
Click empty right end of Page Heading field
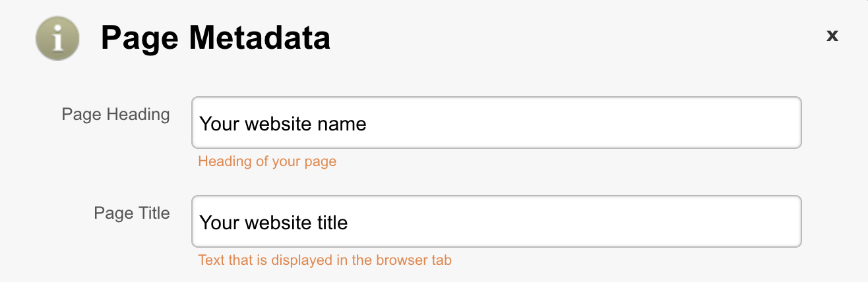726,123
